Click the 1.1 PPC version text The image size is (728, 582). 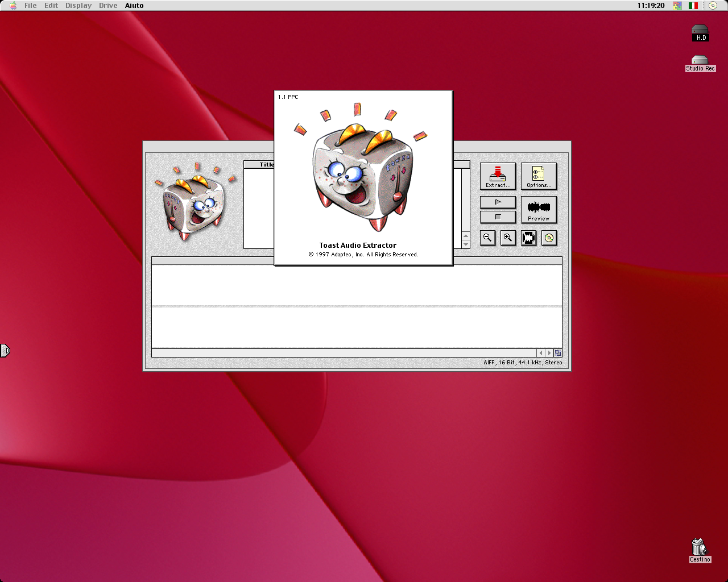[288, 97]
